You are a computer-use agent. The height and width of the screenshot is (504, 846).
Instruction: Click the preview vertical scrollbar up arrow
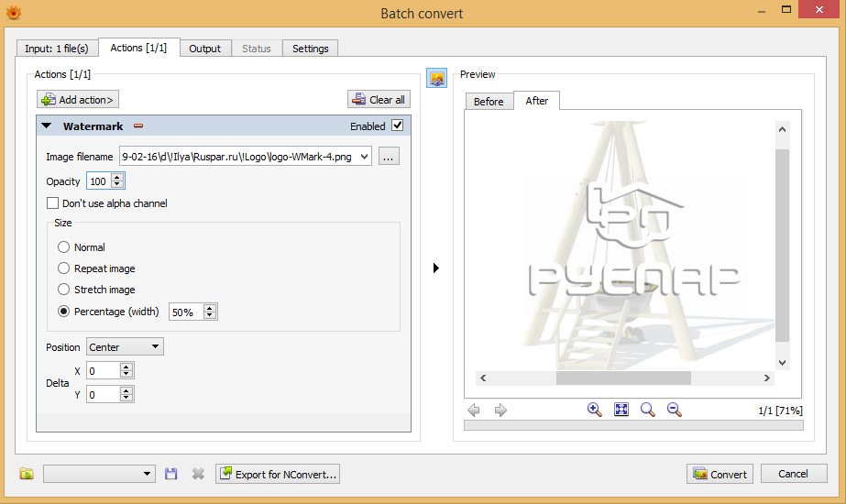783,129
